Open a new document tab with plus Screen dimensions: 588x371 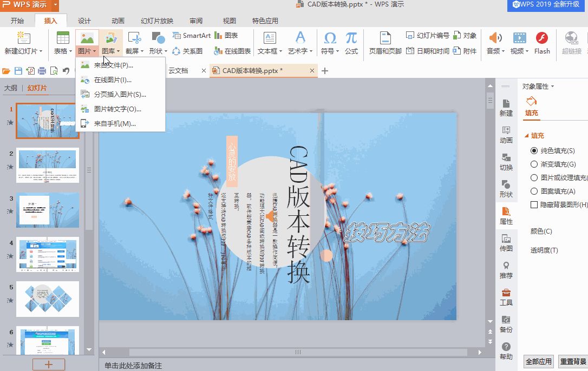pyautogui.click(x=325, y=70)
